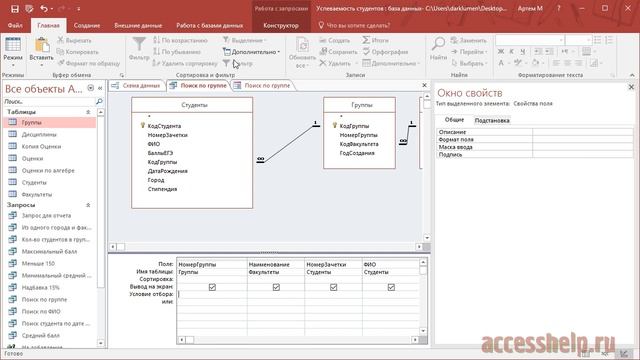Open the font name combo box
The height and width of the screenshot is (360, 640).
[x=530, y=40]
